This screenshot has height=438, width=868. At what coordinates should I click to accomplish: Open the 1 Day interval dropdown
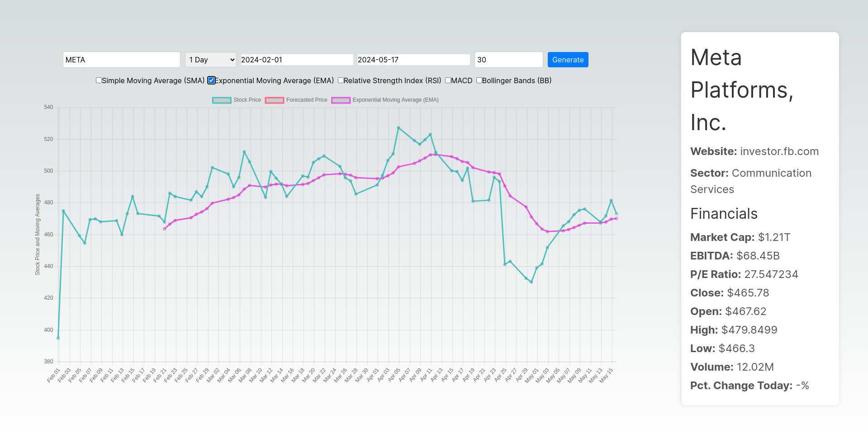pyautogui.click(x=211, y=60)
